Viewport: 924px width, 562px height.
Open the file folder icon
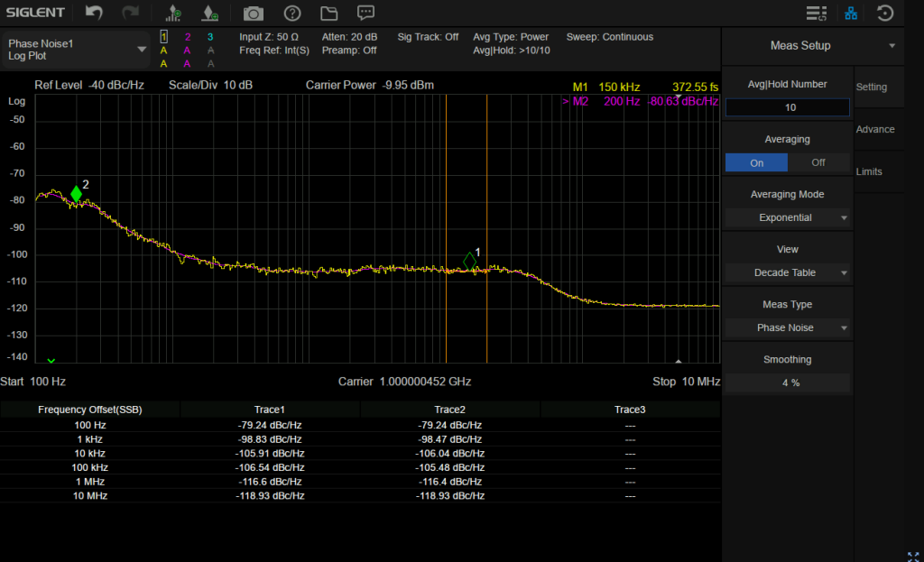coord(328,14)
